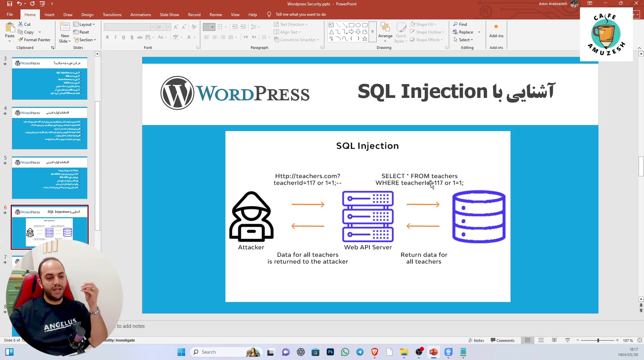The image size is (644, 360).
Task: Activate the Format Painter
Action: [34, 40]
